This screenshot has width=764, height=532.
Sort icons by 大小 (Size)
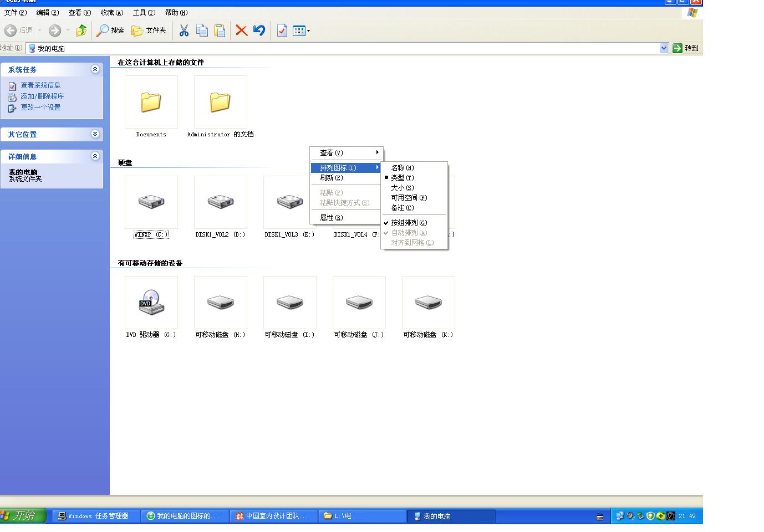(x=414, y=188)
